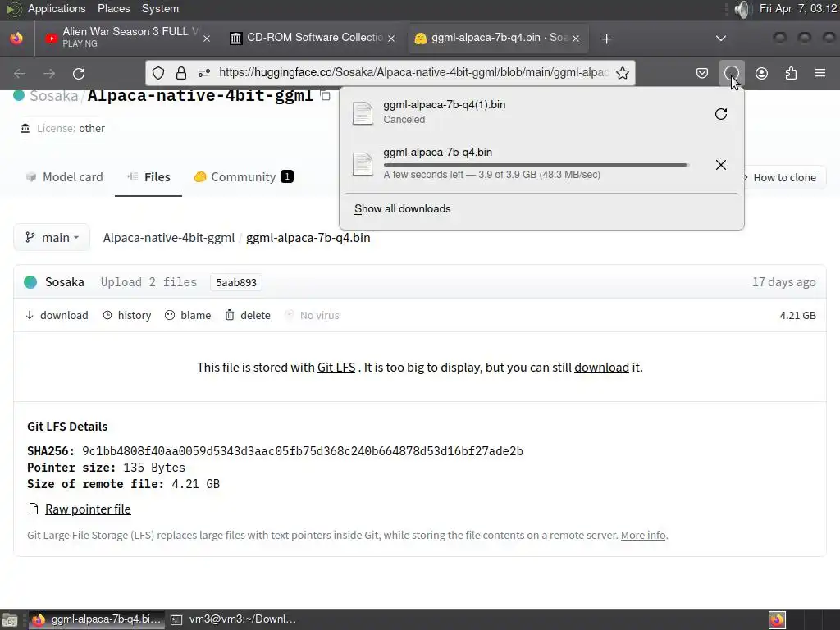Viewport: 840px width, 630px height.
Task: Click the ggml-alpaca-7b-q4.bin download progress bar
Action: pos(536,165)
